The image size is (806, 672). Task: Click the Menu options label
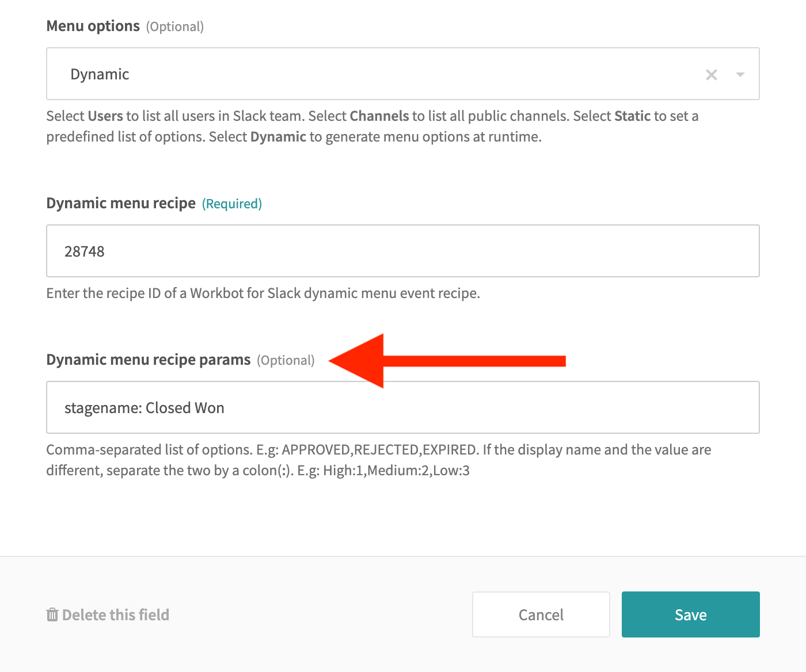coord(93,25)
